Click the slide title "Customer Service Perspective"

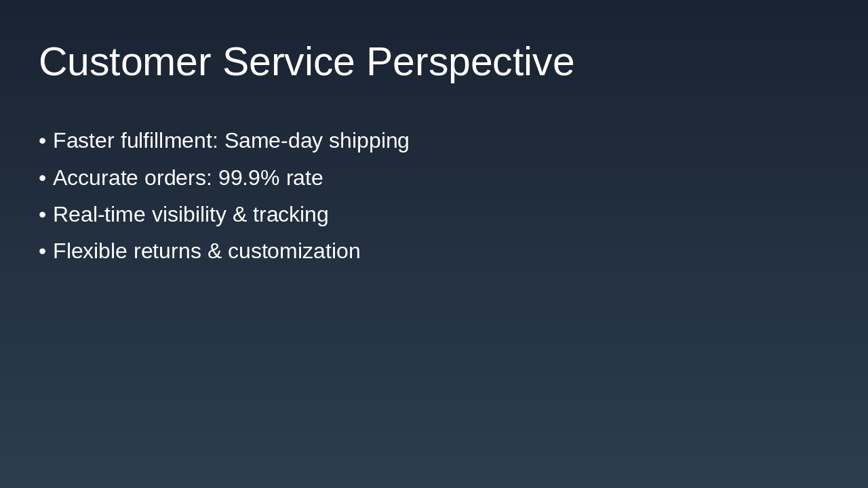click(307, 62)
